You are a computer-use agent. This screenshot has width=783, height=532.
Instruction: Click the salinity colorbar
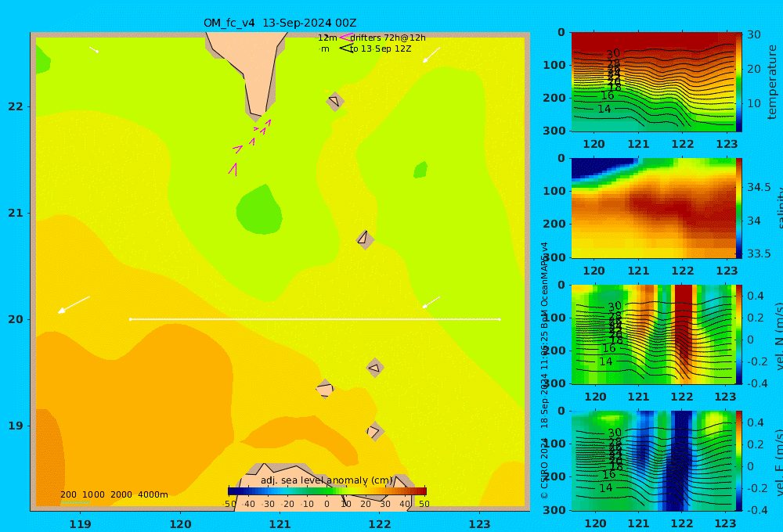(x=738, y=208)
